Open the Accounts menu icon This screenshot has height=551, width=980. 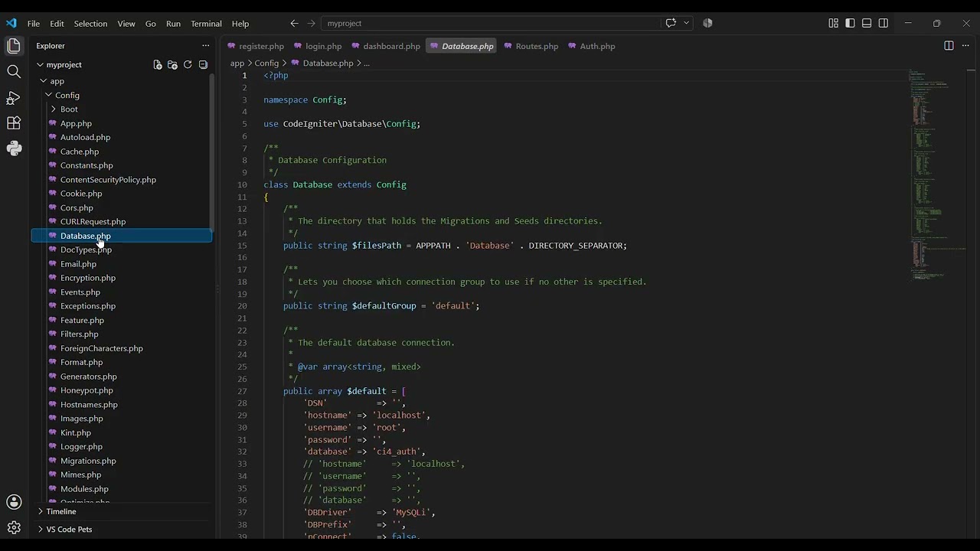[14, 502]
